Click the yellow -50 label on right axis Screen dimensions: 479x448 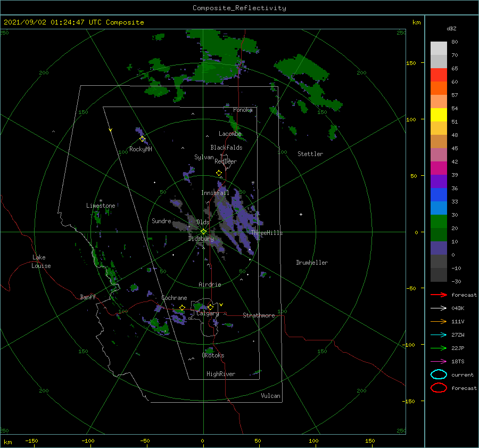pyautogui.click(x=410, y=288)
